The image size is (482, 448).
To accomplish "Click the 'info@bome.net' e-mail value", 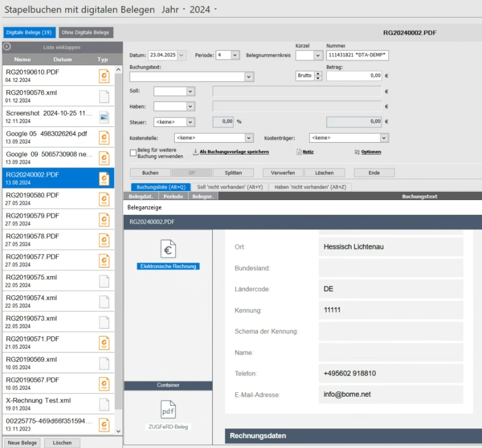I will 347,394.
